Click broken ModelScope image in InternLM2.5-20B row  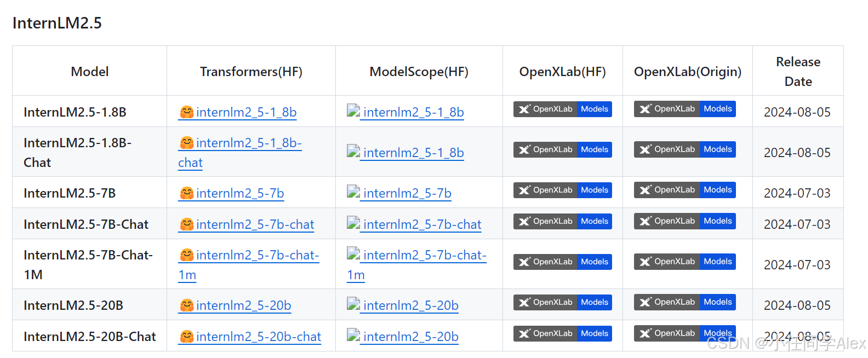point(353,304)
